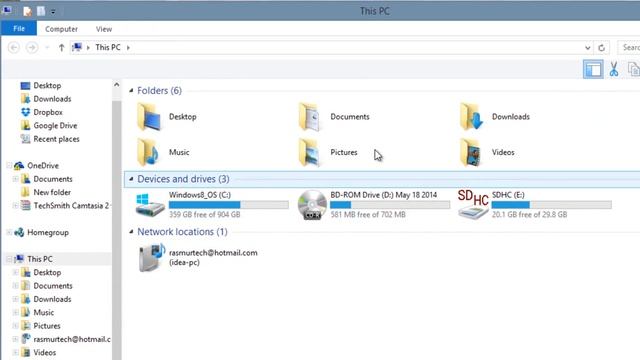Click the Search box
Screen dimensions: 640x360
(x=629, y=48)
